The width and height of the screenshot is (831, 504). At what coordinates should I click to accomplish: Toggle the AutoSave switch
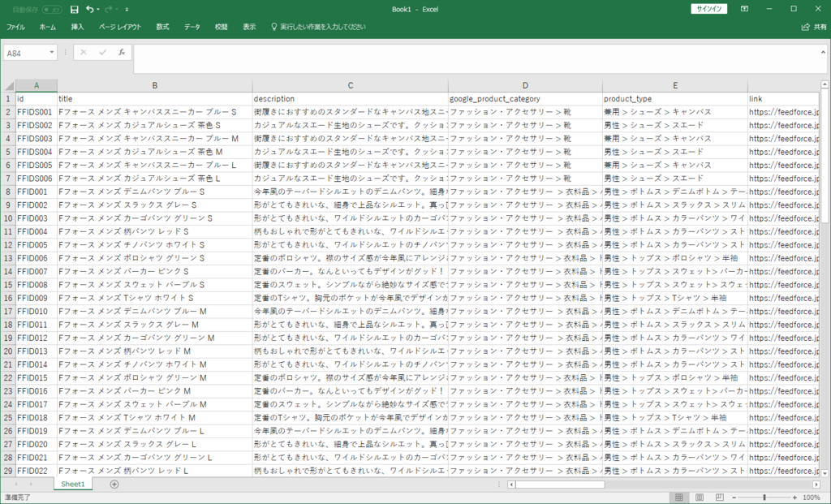click(x=52, y=9)
